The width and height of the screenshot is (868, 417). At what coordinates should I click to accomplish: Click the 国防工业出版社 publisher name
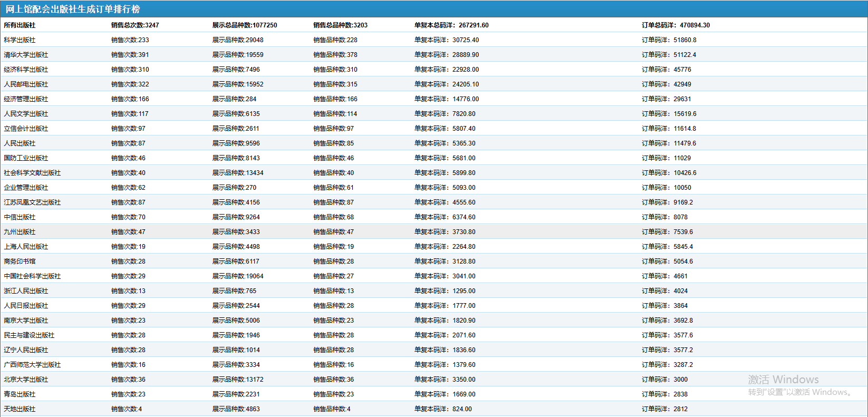coord(26,158)
